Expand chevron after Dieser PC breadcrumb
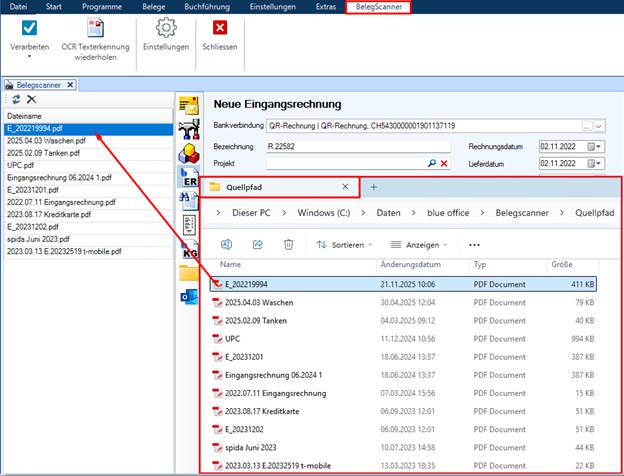This screenshot has height=476, width=624. point(284,213)
